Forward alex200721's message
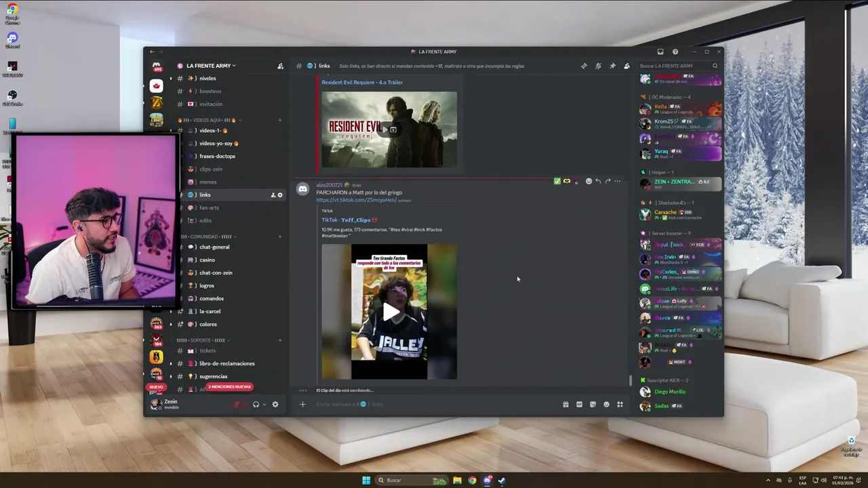The image size is (868, 488). 608,181
